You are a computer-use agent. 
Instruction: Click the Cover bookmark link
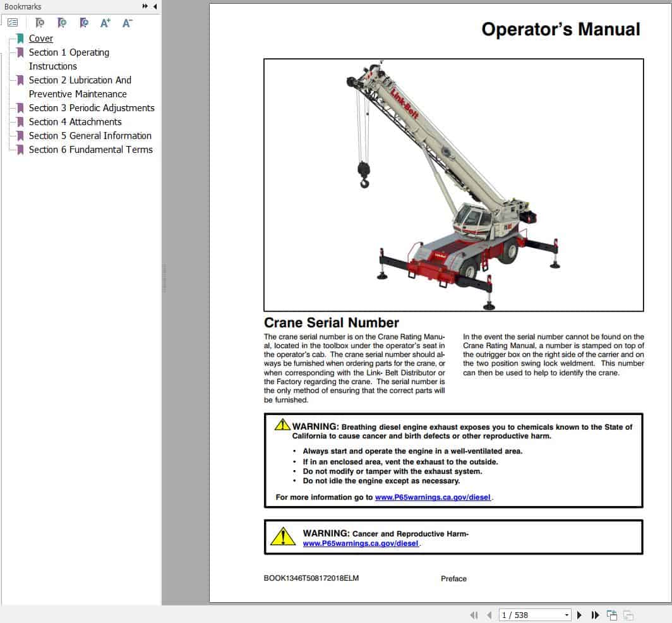40,39
